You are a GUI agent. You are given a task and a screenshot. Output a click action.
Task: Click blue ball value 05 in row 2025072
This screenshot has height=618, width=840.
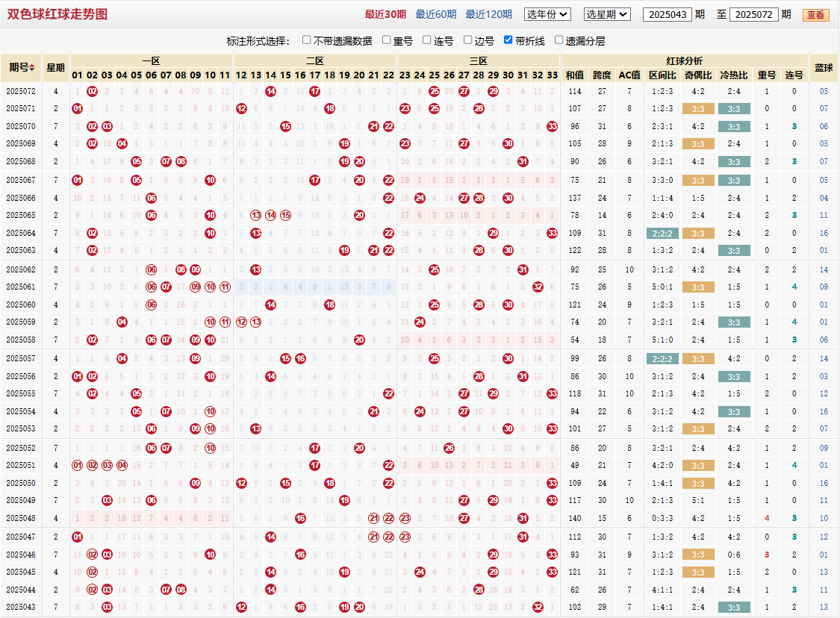point(824,92)
